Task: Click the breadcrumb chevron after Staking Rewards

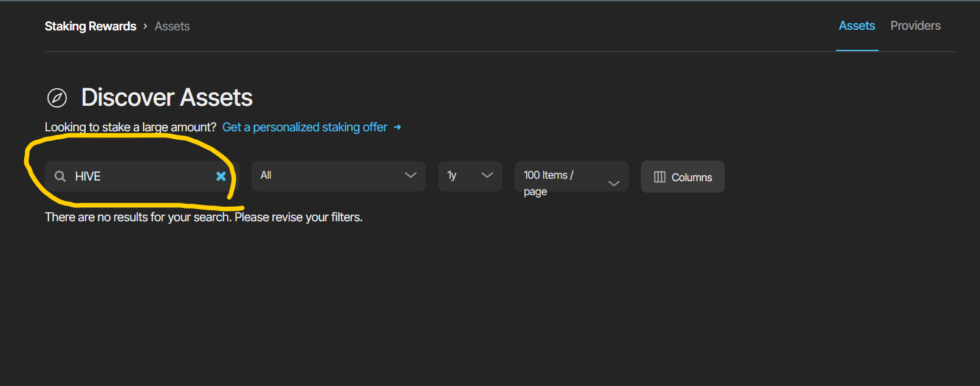Action: click(145, 26)
